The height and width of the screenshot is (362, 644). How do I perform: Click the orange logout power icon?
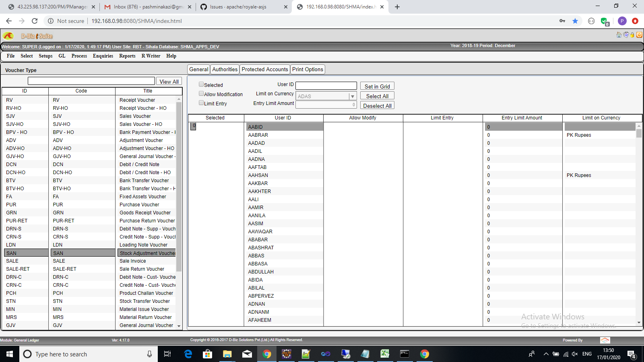639,35
